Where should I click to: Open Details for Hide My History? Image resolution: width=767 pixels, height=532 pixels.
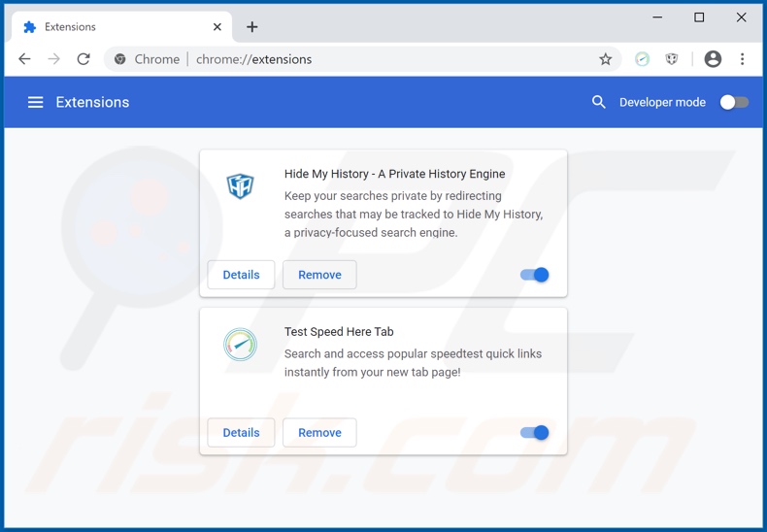tap(241, 275)
